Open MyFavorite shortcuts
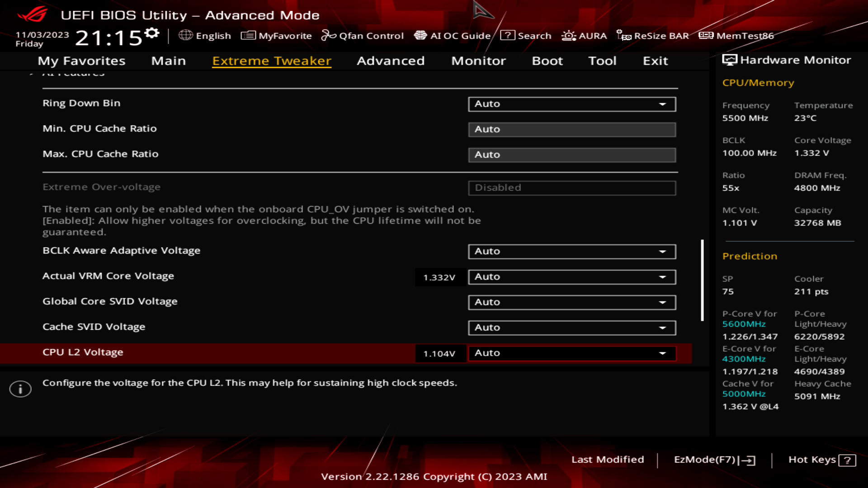The height and width of the screenshot is (488, 868). 276,36
